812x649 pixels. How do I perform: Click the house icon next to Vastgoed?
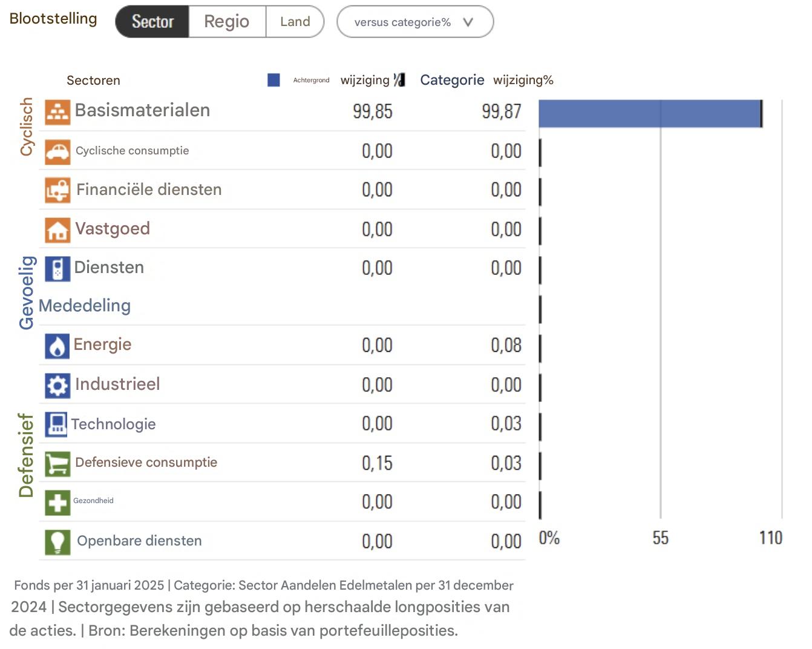[x=57, y=229]
